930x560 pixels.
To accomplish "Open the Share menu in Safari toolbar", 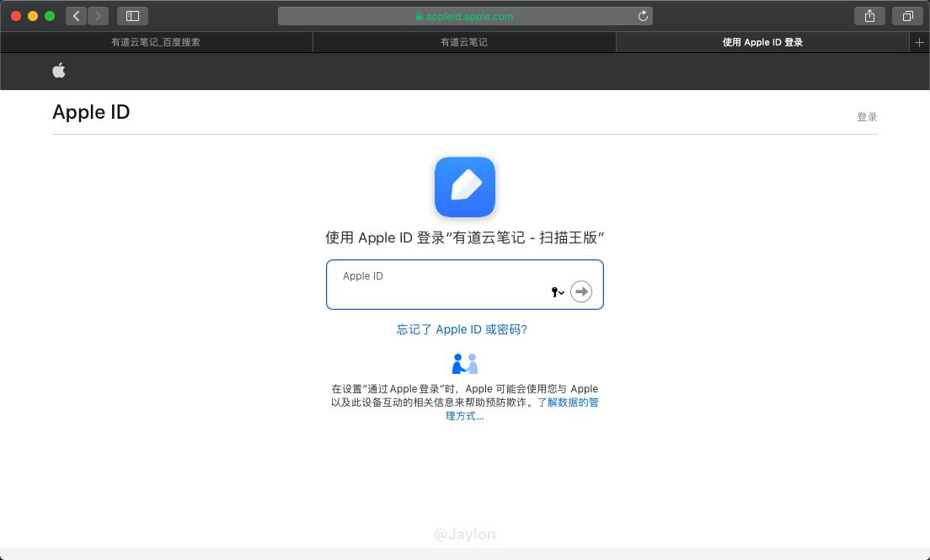I will 869,15.
